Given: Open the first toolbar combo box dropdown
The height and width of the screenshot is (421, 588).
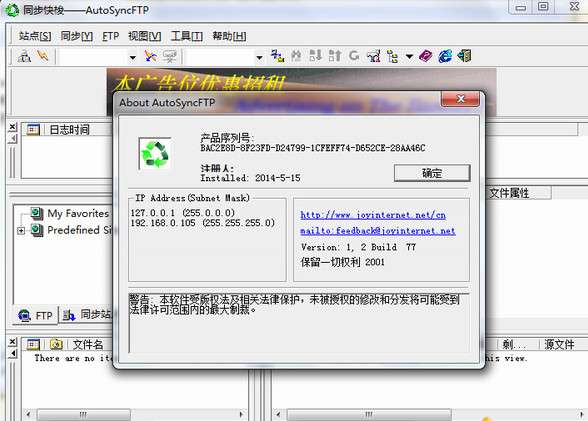Looking at the screenshot, I should click(133, 58).
